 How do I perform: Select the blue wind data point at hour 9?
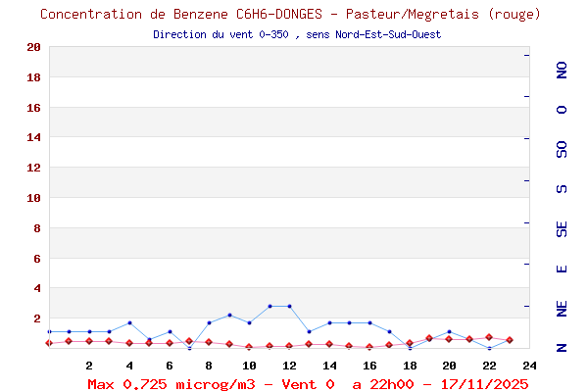click(229, 315)
